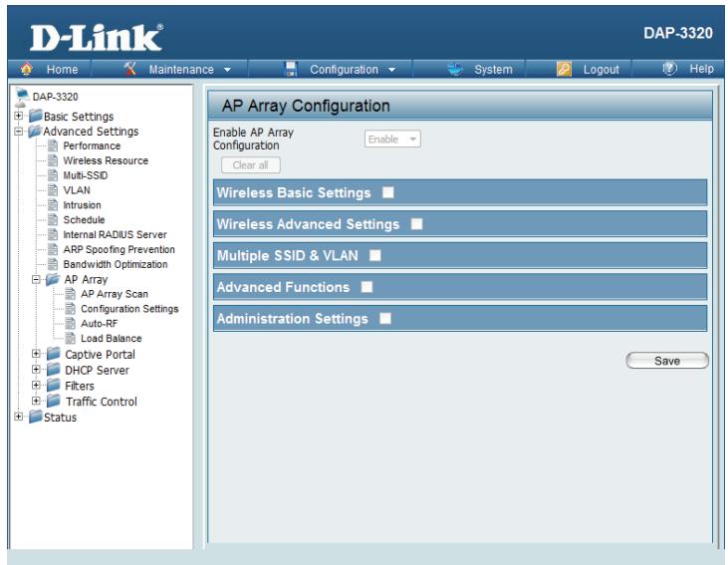The image size is (728, 565).
Task: Click the Bandwidth Optimization page icon
Action: click(x=53, y=264)
